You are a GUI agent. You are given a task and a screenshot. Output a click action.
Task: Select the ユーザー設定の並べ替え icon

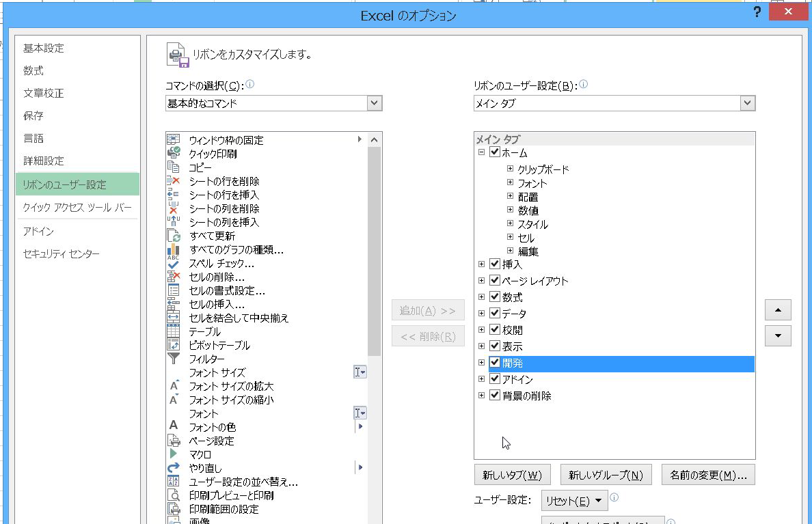(173, 481)
